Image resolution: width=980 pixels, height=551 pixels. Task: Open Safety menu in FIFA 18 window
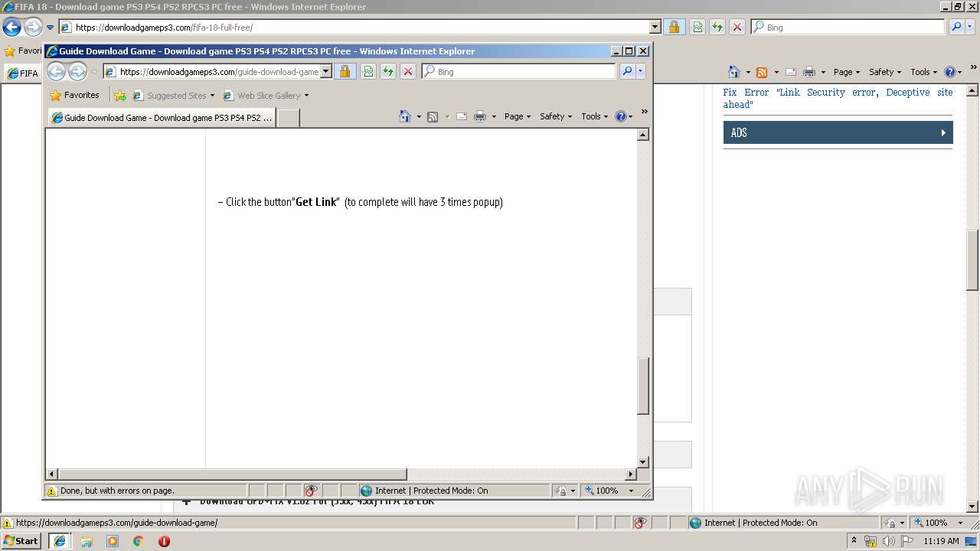point(885,72)
